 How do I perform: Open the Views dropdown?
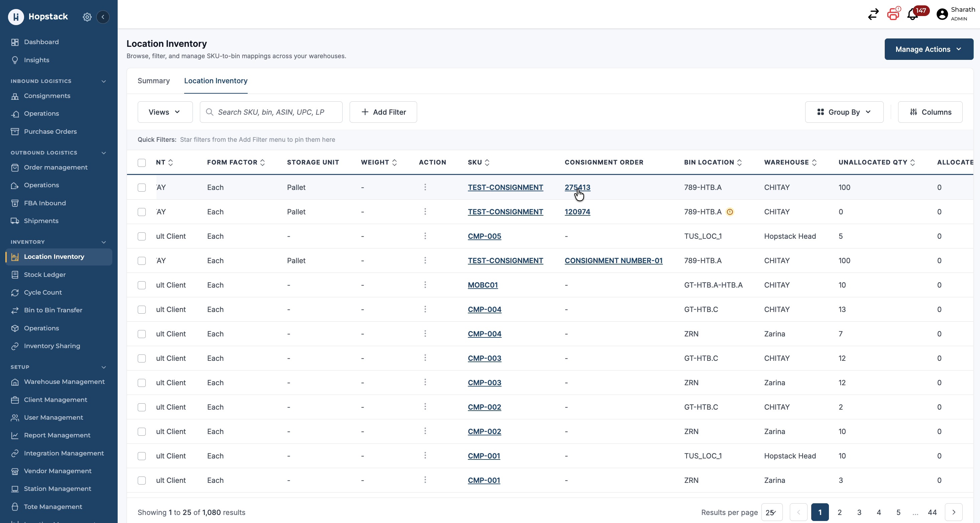[165, 112]
